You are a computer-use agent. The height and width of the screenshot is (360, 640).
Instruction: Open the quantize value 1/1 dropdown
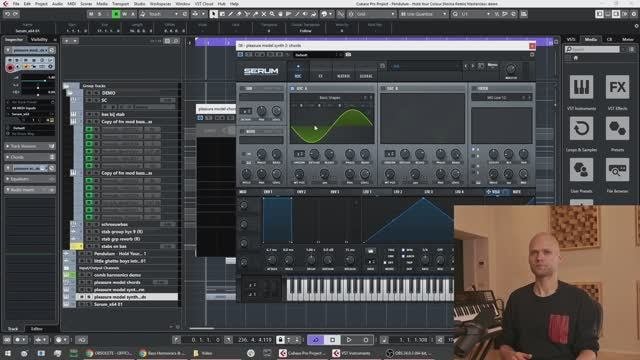[471, 14]
